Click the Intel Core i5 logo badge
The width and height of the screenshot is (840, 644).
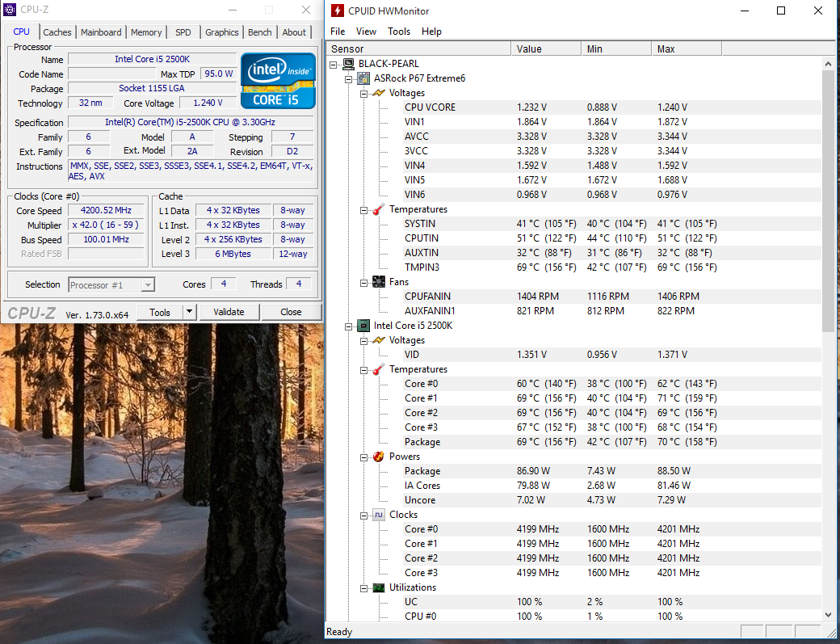[278, 80]
